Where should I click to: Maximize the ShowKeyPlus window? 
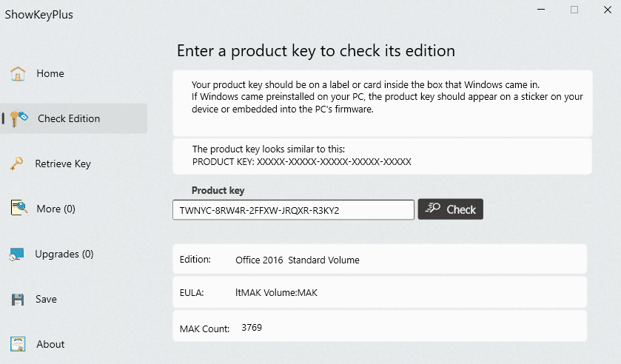(x=574, y=10)
